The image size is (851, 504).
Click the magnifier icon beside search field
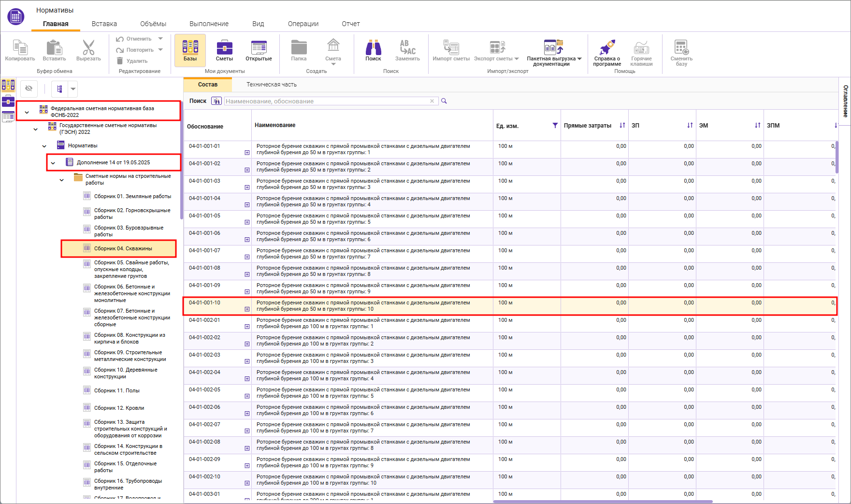click(x=444, y=101)
